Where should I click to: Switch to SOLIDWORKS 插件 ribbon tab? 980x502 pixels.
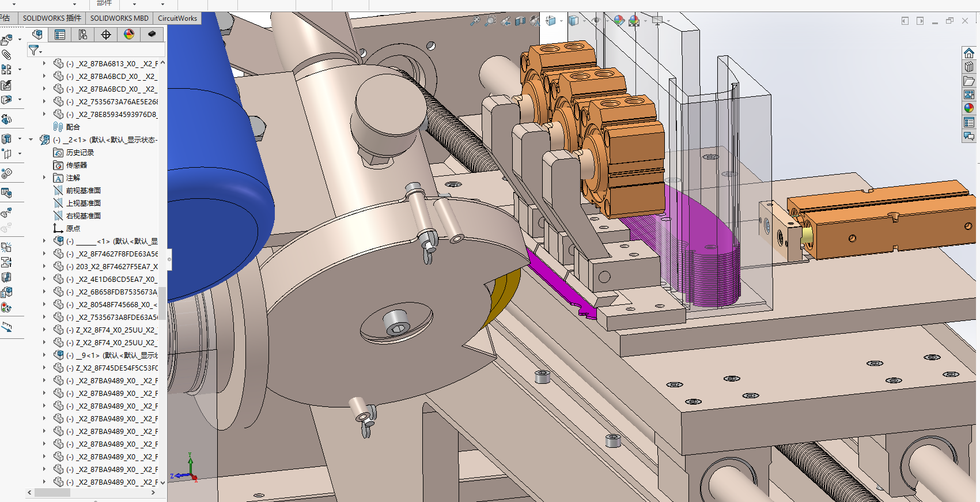(x=52, y=18)
